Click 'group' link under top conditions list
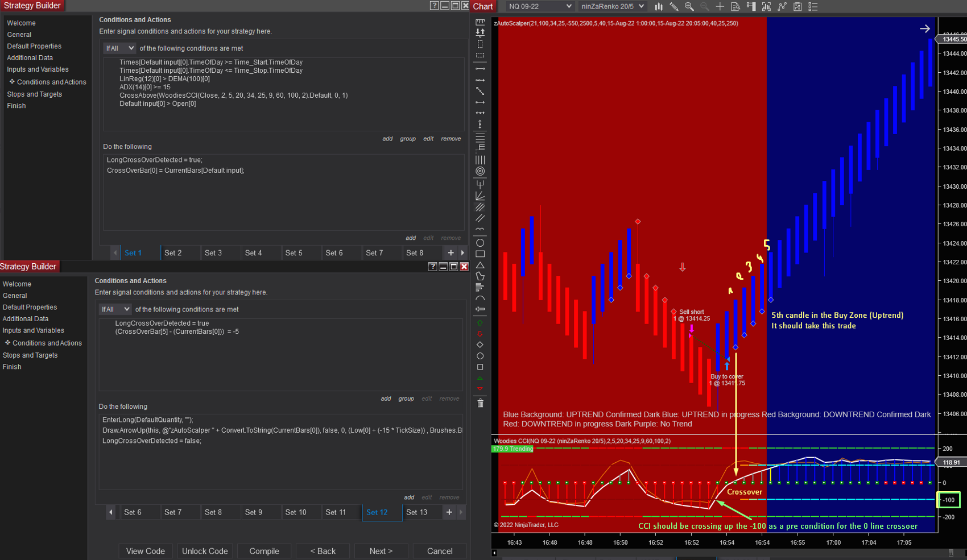This screenshot has width=967, height=560. pos(408,139)
